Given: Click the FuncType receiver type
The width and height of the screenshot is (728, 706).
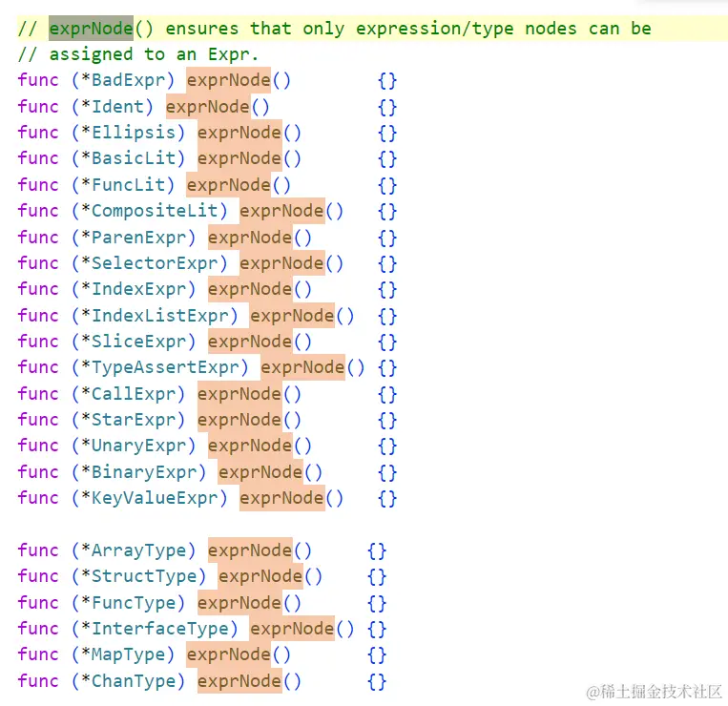Looking at the screenshot, I should coord(134,603).
